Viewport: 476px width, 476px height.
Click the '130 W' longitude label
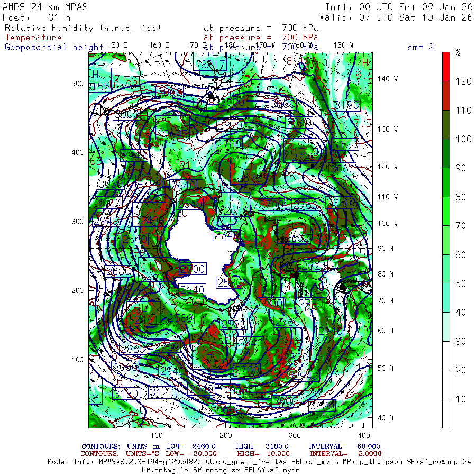click(x=387, y=130)
